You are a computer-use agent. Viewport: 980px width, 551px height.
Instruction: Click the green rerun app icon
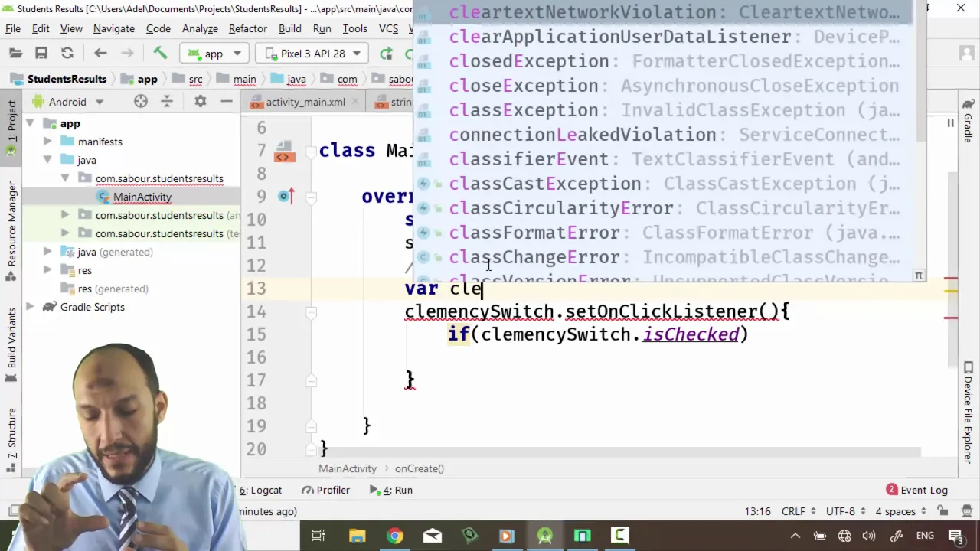point(386,54)
